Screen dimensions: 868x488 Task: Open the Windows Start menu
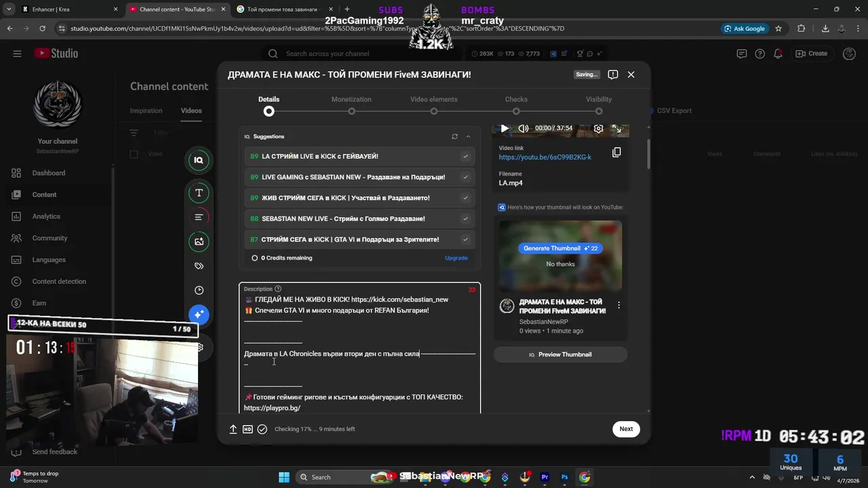pyautogui.click(x=284, y=477)
